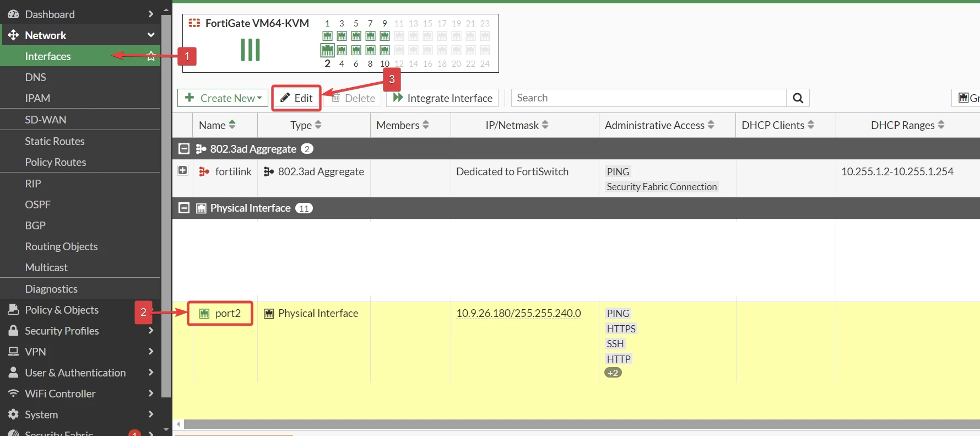Click port 5 icon on the FortiGate faceplate
Screen dimensions: 980x436
click(356, 36)
